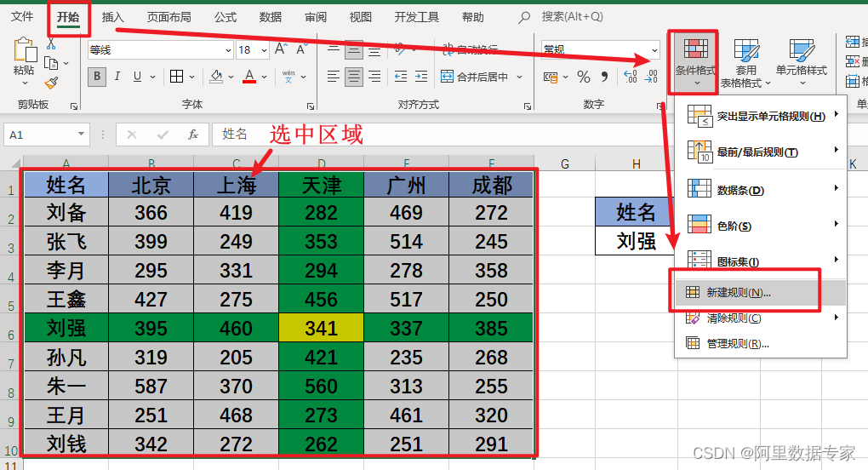
Task: Toggle Underline formatting
Action: point(137,77)
